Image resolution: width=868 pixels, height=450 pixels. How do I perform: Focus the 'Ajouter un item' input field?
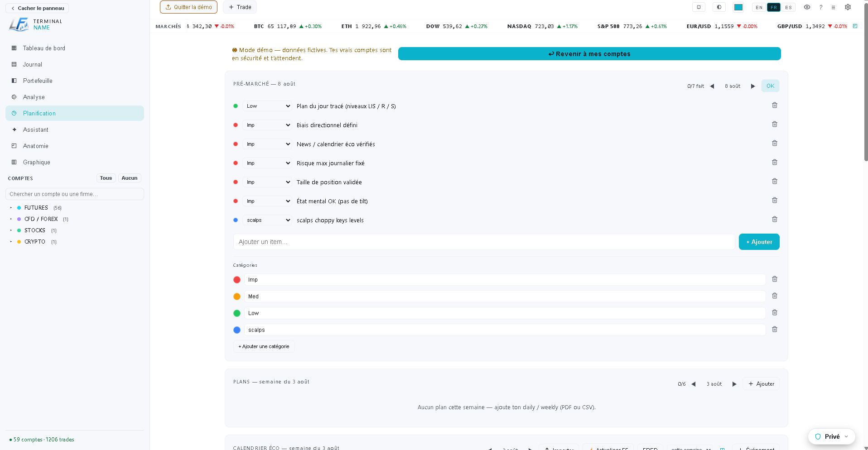pyautogui.click(x=484, y=242)
